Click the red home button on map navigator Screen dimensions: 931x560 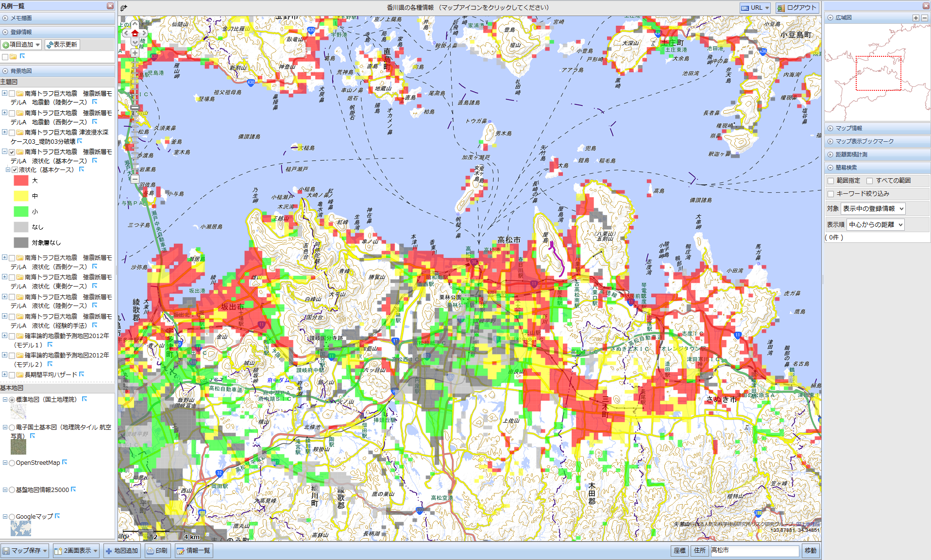(x=135, y=33)
